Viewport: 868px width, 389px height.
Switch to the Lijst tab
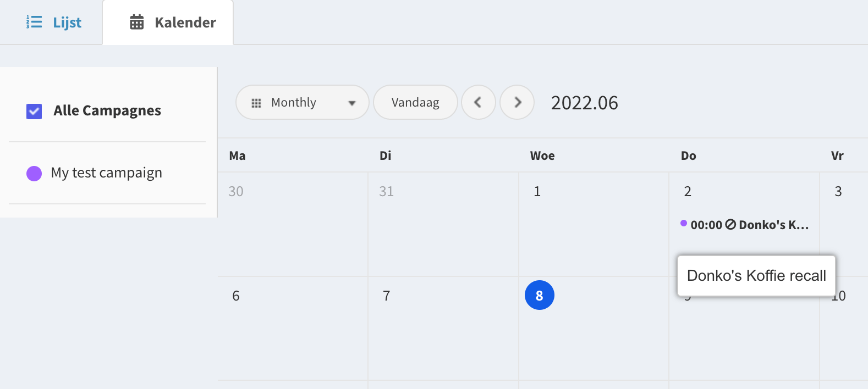pyautogui.click(x=54, y=23)
